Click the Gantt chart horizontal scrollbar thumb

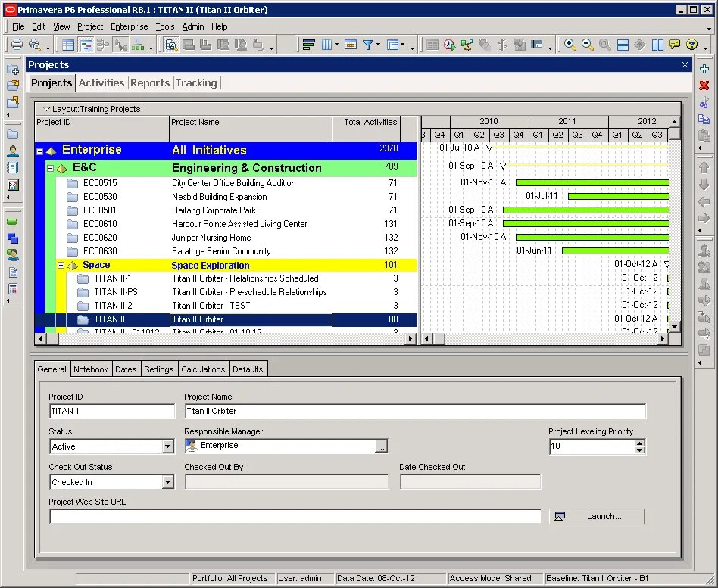tap(439, 339)
